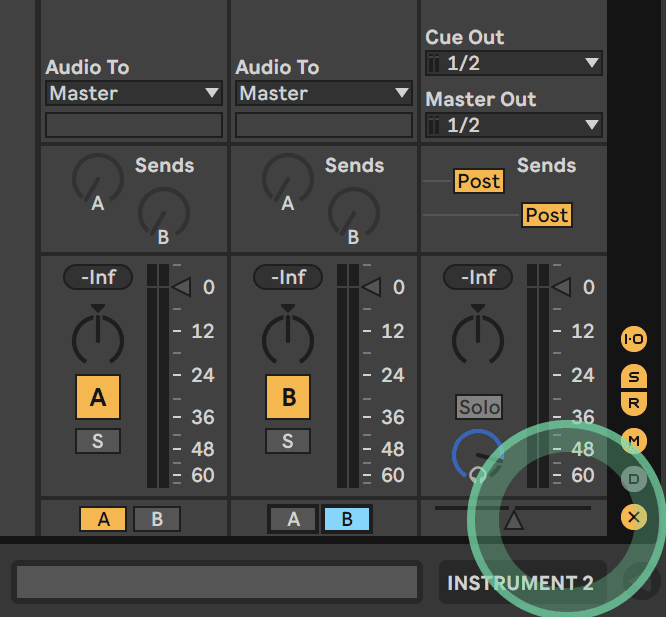Click Return A volume fader handle
The width and height of the screenshot is (666, 617).
pyautogui.click(x=181, y=287)
